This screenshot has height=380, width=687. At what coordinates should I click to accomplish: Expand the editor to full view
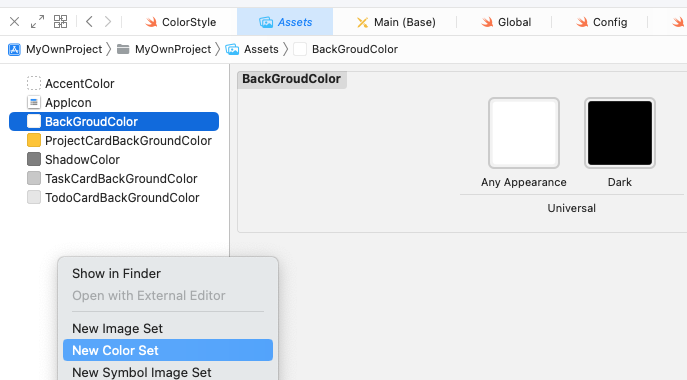point(37,21)
